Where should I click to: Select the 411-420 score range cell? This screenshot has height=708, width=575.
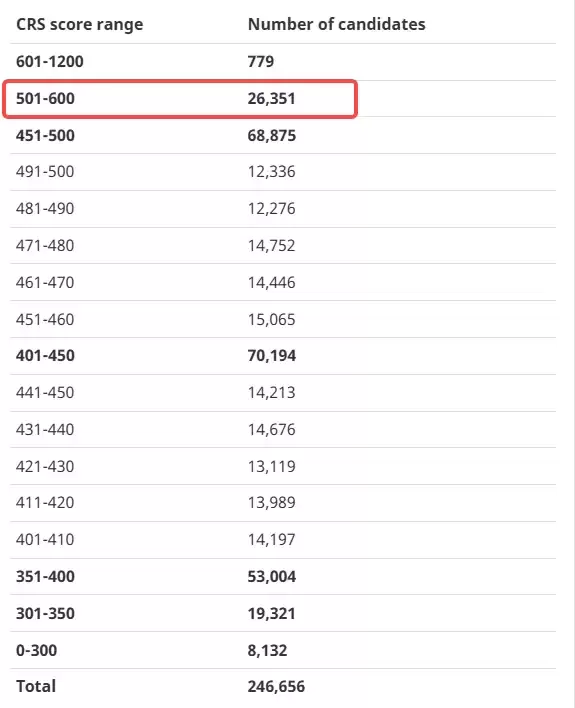[x=45, y=503]
